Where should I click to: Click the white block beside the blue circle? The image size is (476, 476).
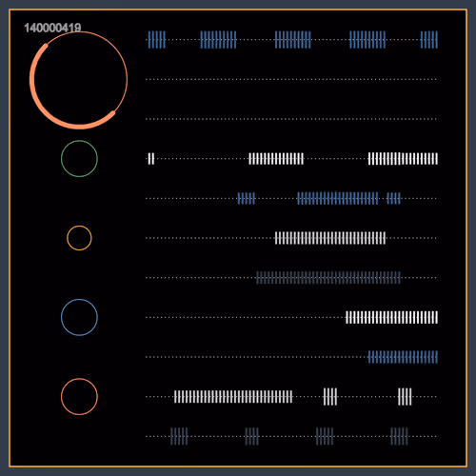click(x=392, y=317)
